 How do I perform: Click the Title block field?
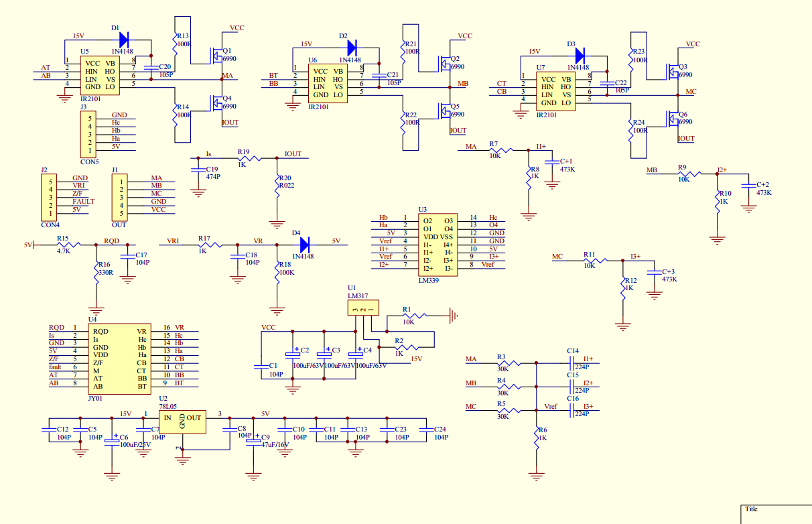[776, 515]
